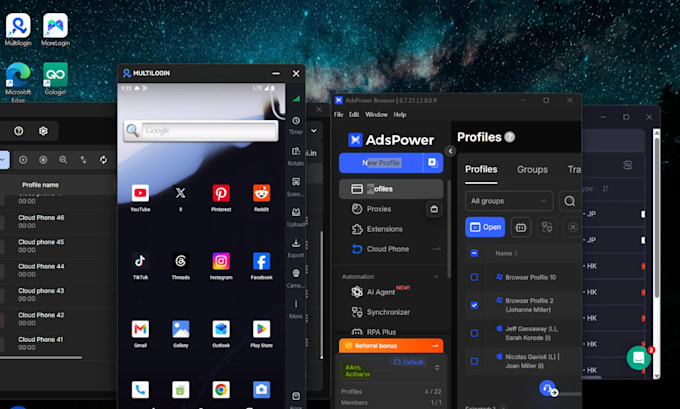This screenshot has width=680, height=409.
Task: Open the Camera app on the cloud phone
Action: coord(262,389)
